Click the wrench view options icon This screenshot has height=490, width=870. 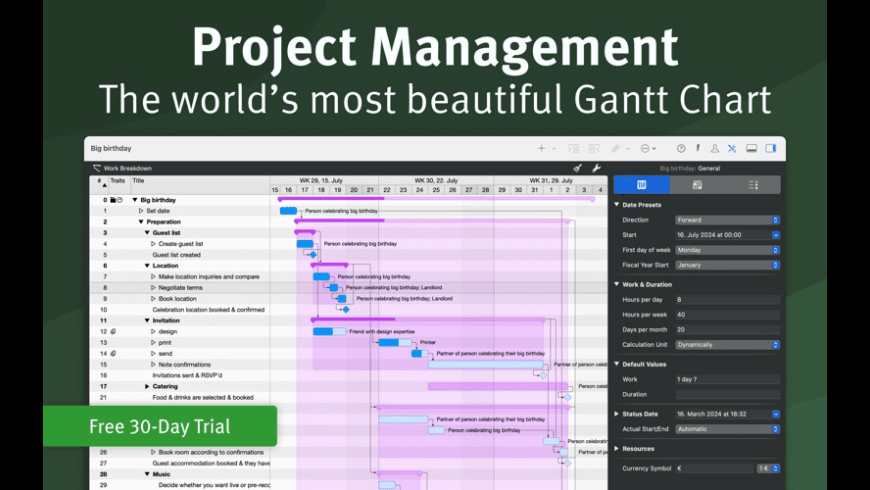coord(596,168)
